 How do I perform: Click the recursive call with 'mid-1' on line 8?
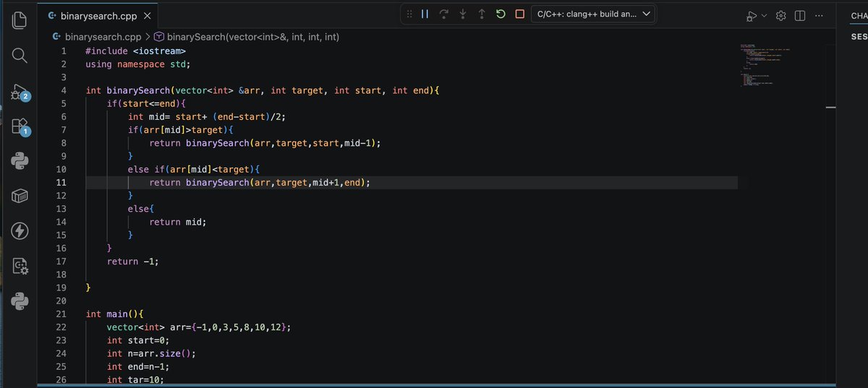click(265, 143)
